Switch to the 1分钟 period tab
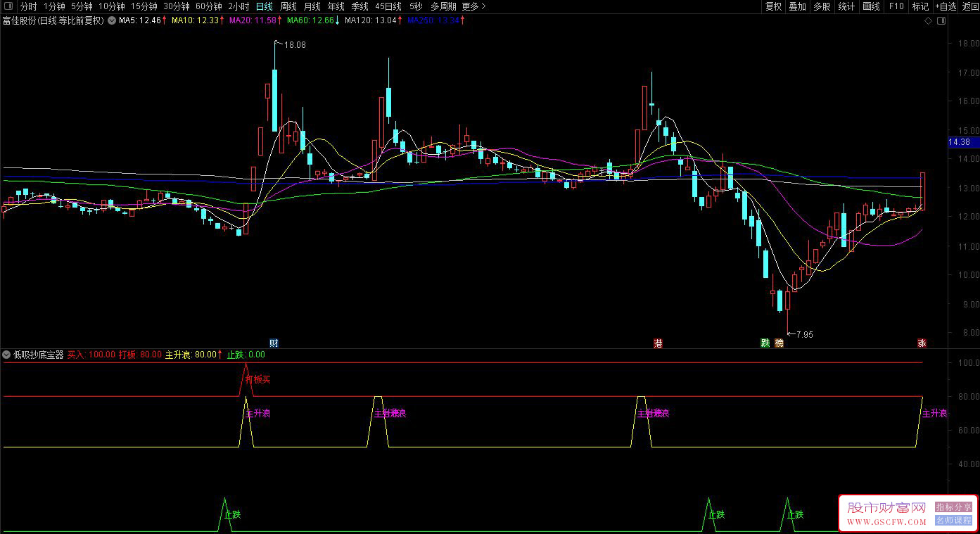This screenshot has width=980, height=534. (54, 6)
